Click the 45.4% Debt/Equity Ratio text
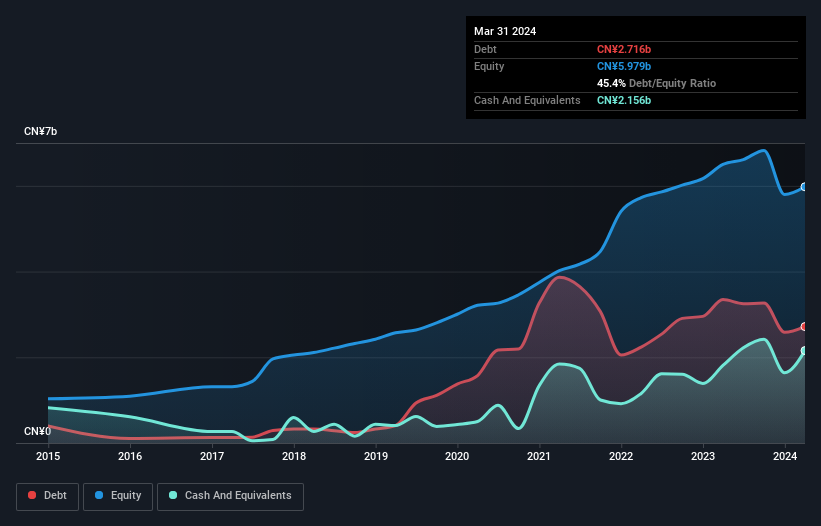821x526 pixels. pyautogui.click(x=656, y=83)
